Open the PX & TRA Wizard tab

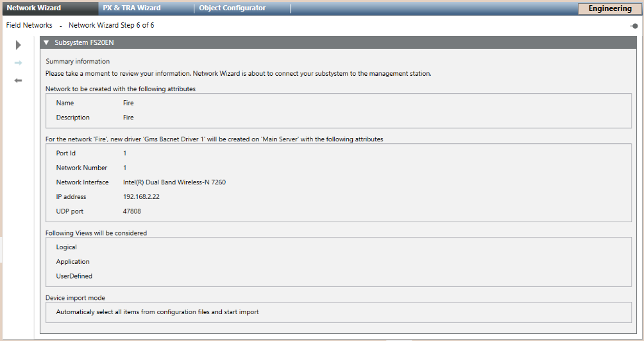(x=131, y=8)
